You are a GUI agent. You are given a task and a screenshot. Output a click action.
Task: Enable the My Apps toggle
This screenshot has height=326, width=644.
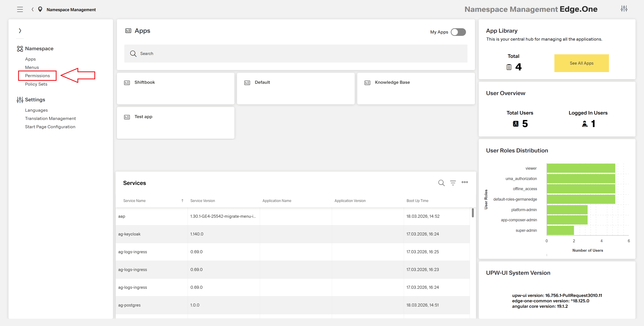click(x=458, y=32)
